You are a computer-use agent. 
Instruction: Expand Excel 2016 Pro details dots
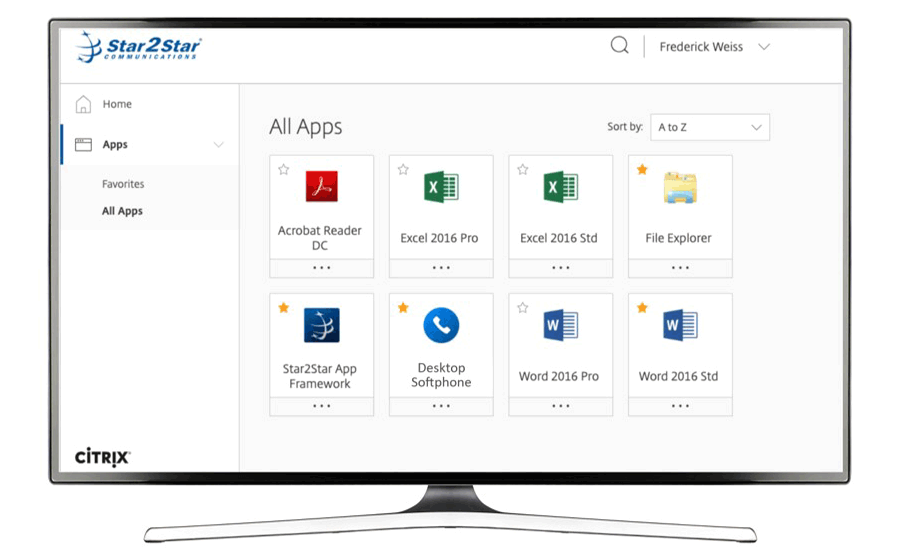441,268
